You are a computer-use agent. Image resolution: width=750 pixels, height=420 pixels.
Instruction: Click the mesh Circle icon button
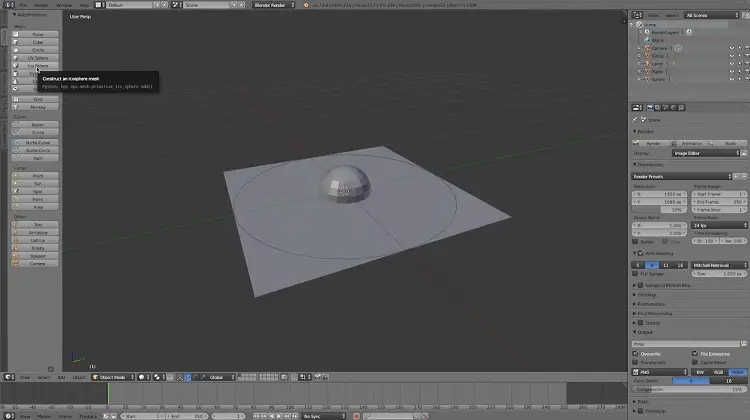tap(16, 50)
